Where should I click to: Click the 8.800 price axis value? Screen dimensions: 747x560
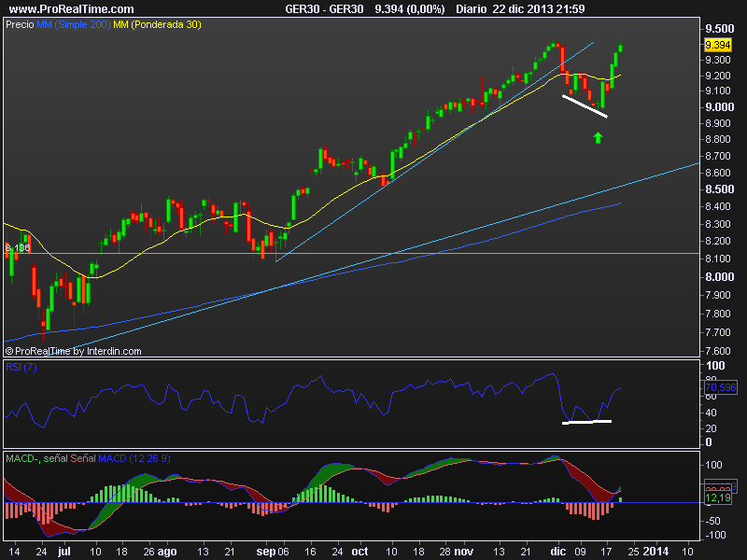pyautogui.click(x=718, y=139)
